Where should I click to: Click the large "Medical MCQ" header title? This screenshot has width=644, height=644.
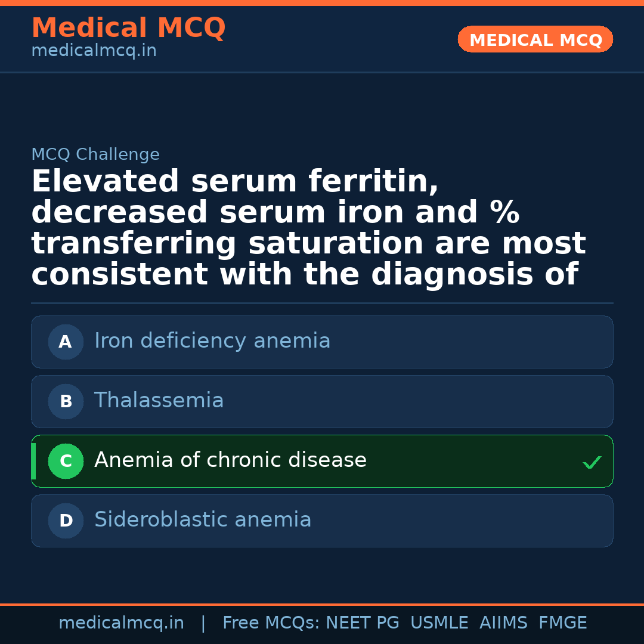click(128, 28)
